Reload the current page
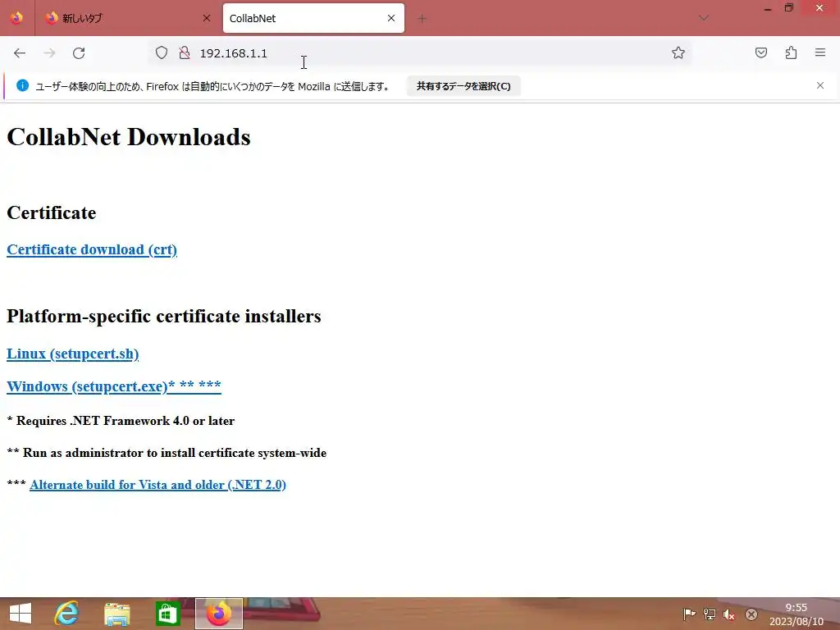The image size is (840, 630). coord(79,53)
